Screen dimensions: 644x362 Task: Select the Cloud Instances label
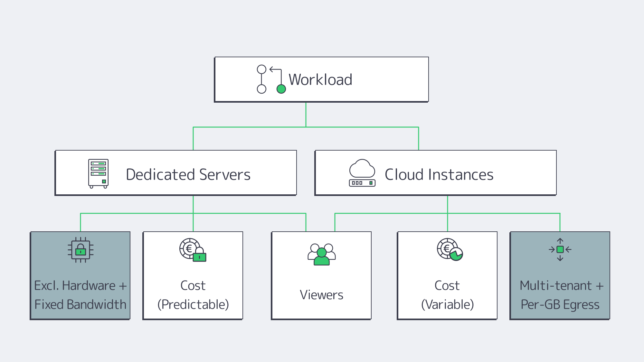[x=439, y=174]
